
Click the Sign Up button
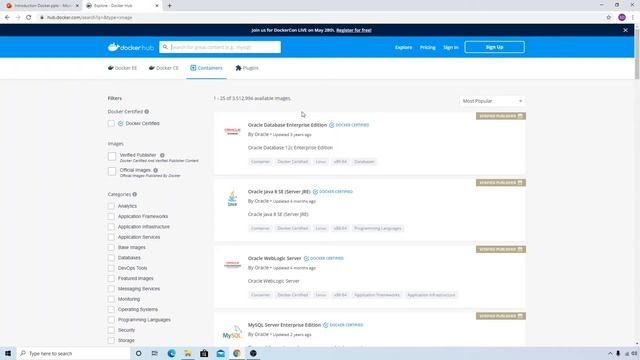(494, 47)
